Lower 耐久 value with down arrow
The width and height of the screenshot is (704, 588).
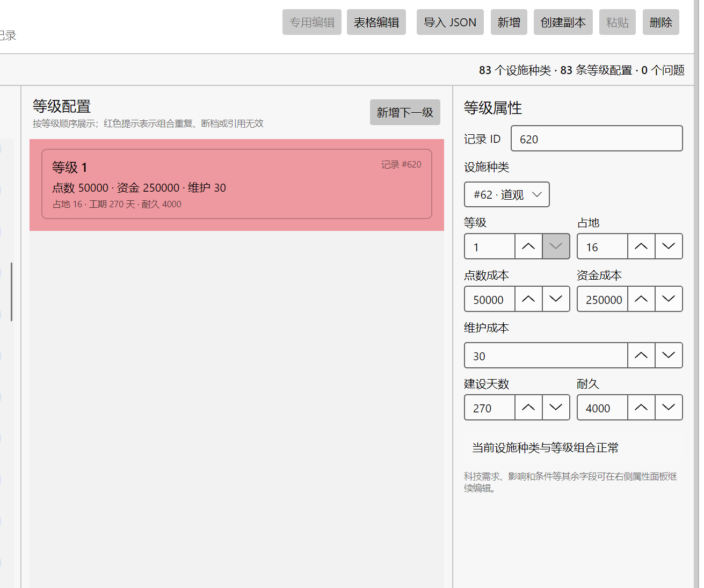[x=669, y=408]
